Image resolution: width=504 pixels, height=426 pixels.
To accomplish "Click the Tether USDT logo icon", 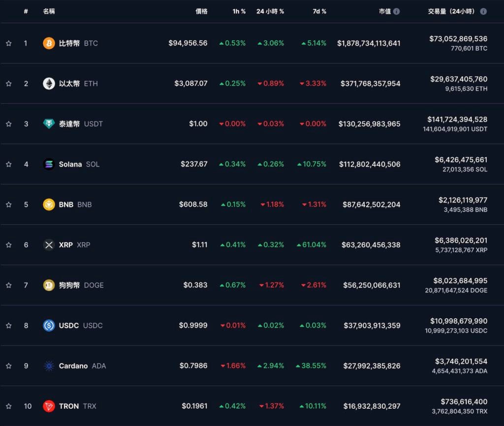I will [x=49, y=124].
